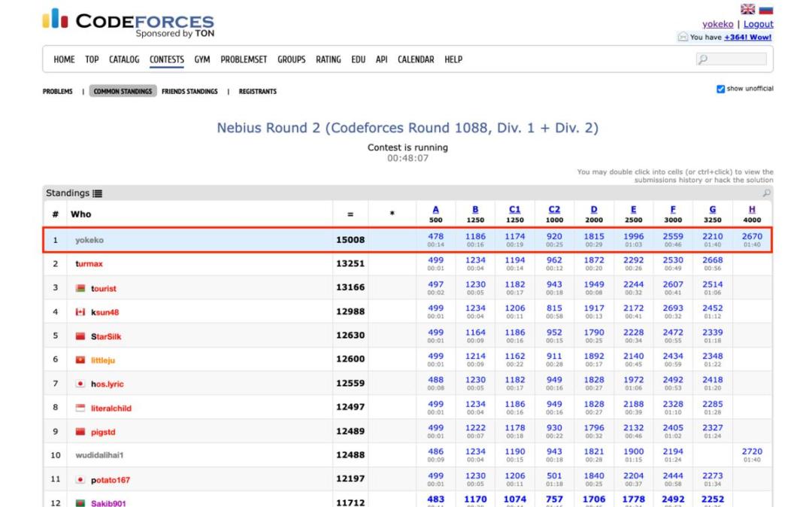This screenshot has width=812, height=507.
Task: Click pigstd's country flag
Action: [80, 431]
